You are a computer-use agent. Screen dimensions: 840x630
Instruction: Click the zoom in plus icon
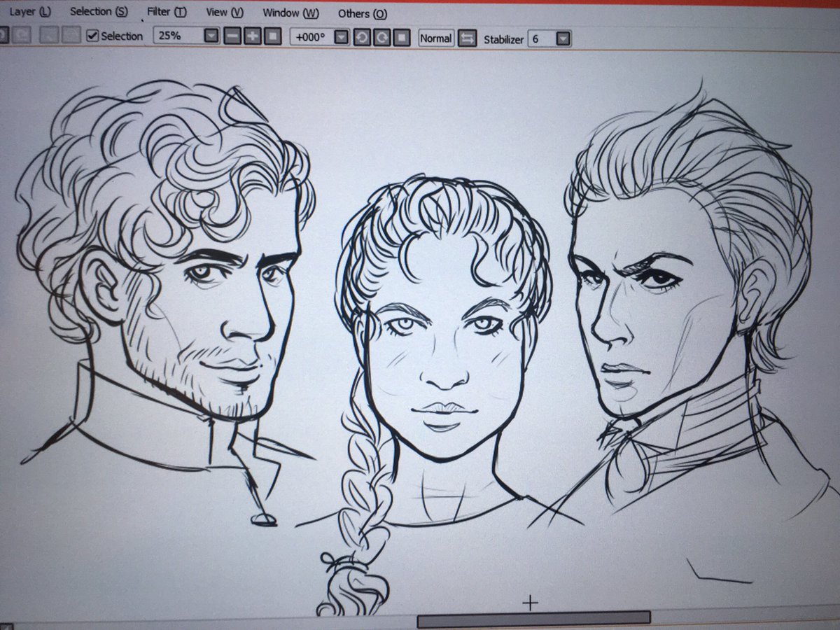tap(253, 36)
